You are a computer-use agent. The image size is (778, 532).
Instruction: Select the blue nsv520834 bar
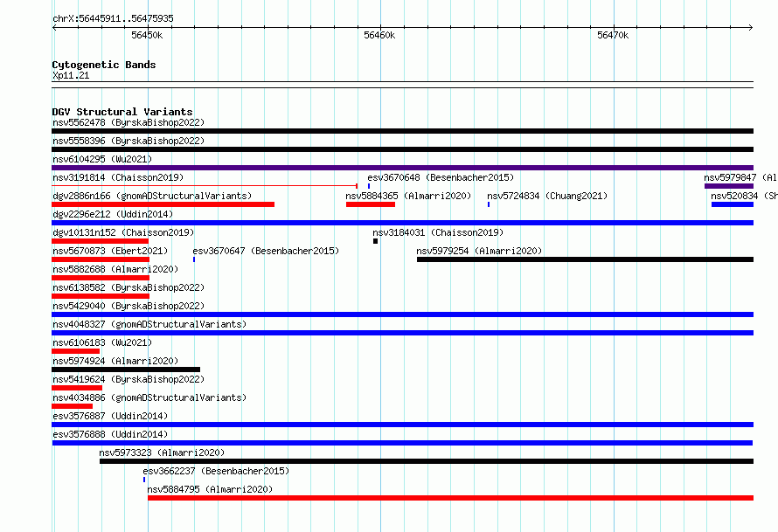coord(733,204)
